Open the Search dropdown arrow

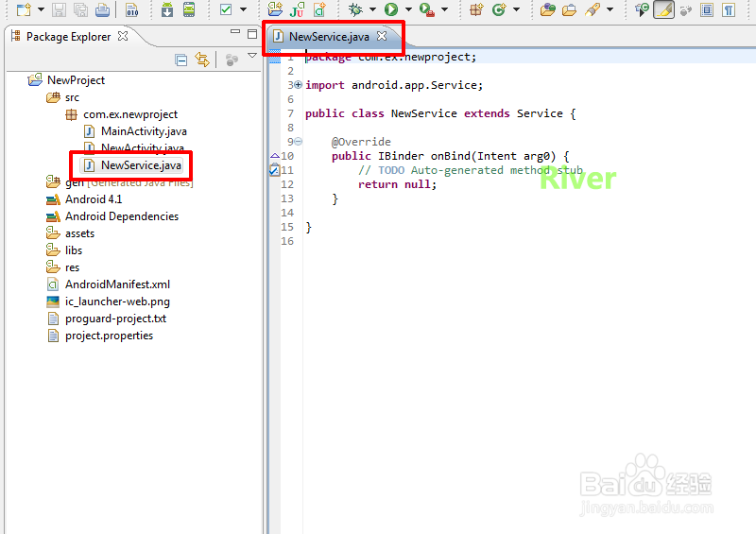(x=610, y=9)
